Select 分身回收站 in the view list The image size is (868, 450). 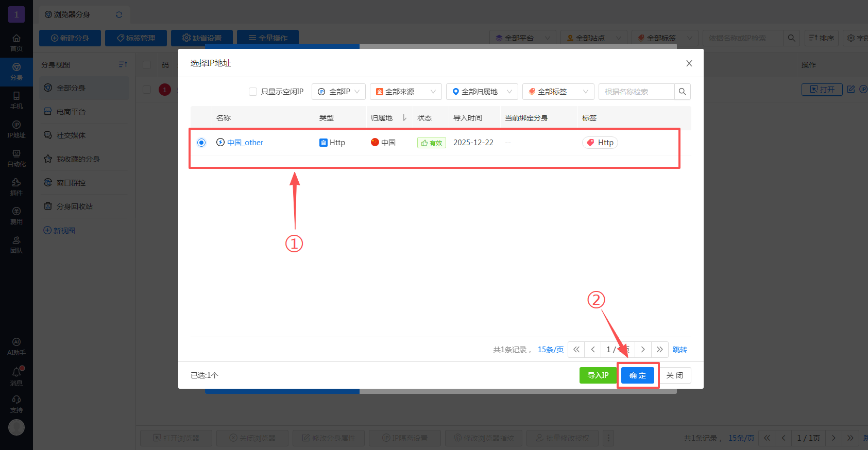[x=84, y=206]
